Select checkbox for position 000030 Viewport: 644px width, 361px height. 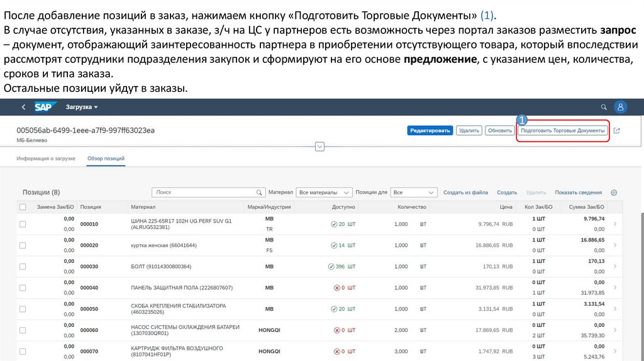click(x=23, y=267)
